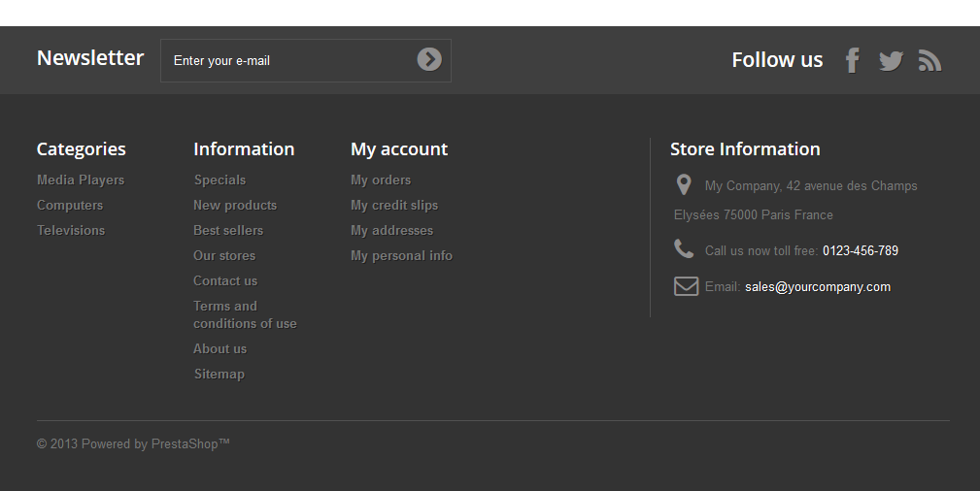
Task: Open Terms and conditions of use
Action: 245,314
